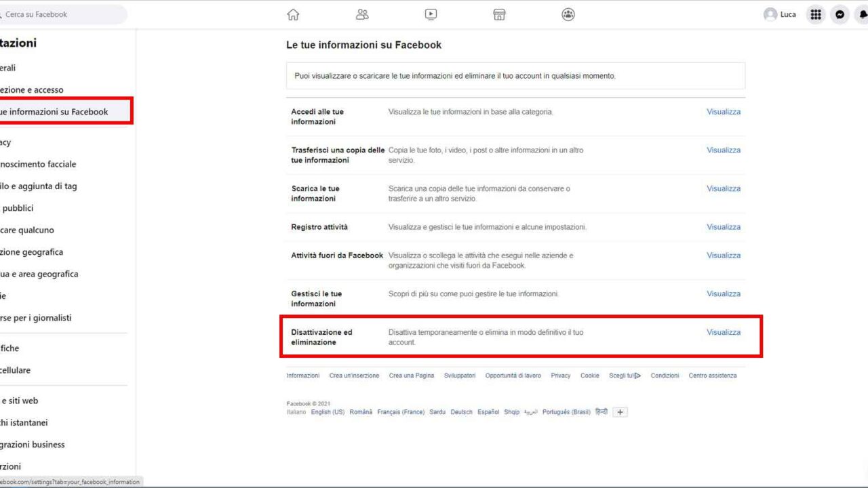The width and height of the screenshot is (868, 488).
Task: Open the Crea una Pagina footer link
Action: tap(412, 375)
